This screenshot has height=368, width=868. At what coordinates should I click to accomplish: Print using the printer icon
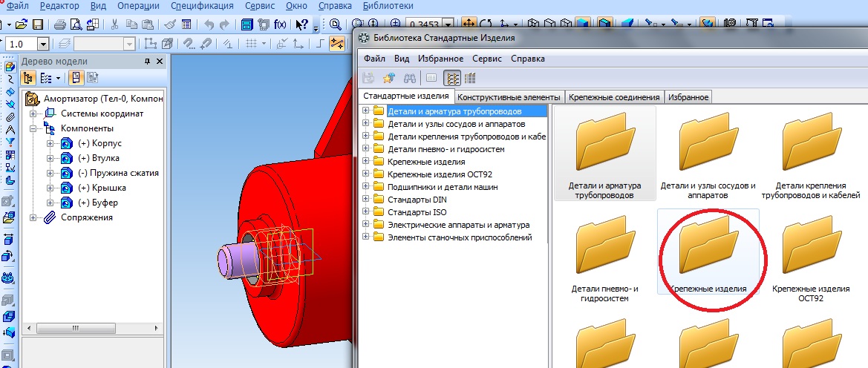(x=60, y=24)
